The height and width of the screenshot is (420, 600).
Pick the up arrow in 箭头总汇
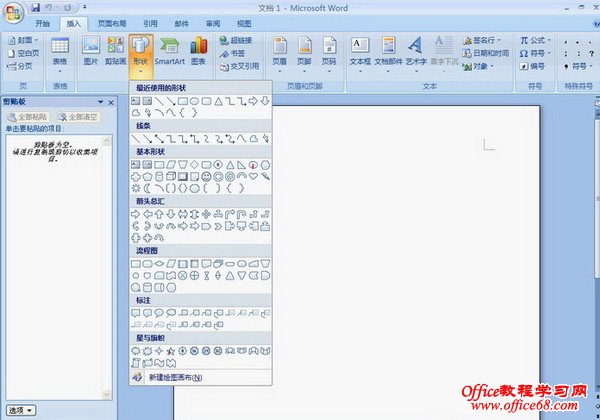click(159, 214)
